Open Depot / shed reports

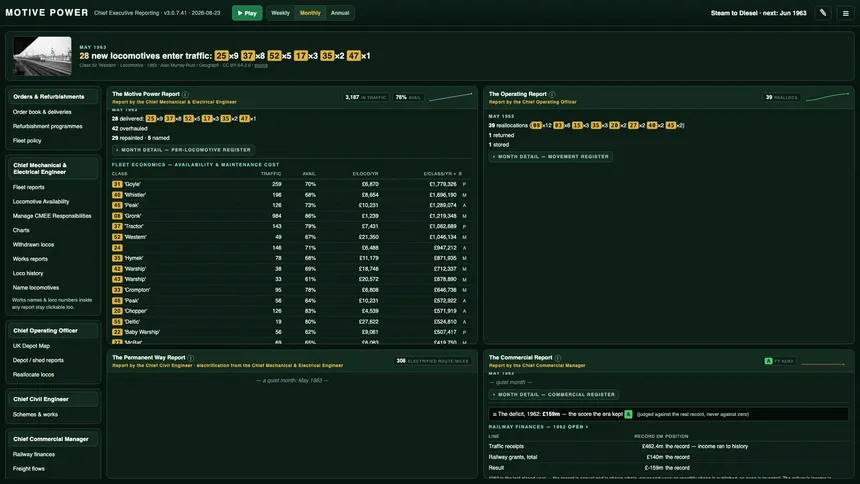point(38,360)
